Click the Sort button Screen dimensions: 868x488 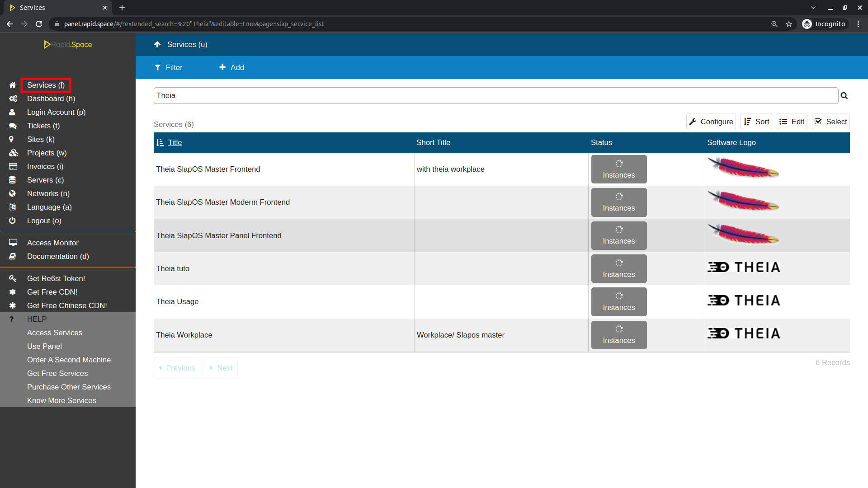[756, 122]
